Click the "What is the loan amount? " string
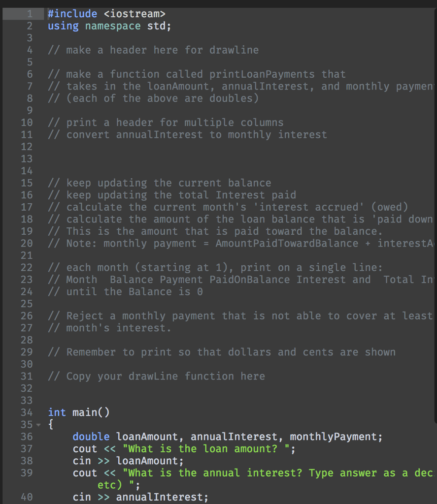Screen dimensions: 437x504 click(x=205, y=449)
